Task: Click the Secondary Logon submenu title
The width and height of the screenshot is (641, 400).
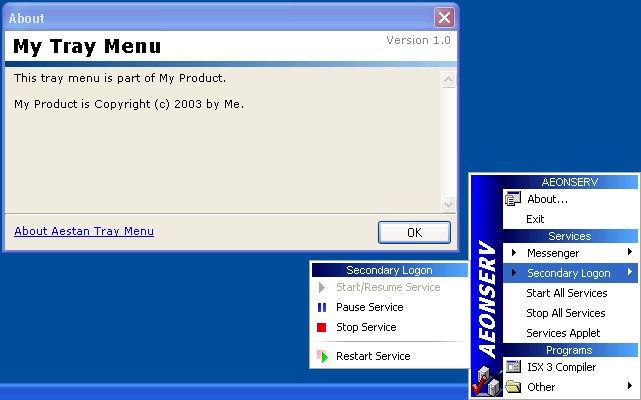Action: pos(390,270)
